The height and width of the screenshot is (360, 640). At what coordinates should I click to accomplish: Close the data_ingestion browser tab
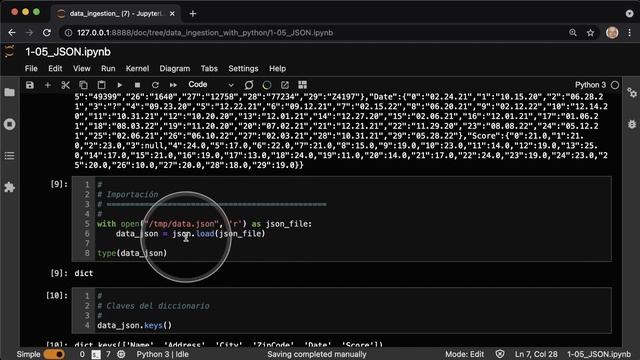pos(172,13)
